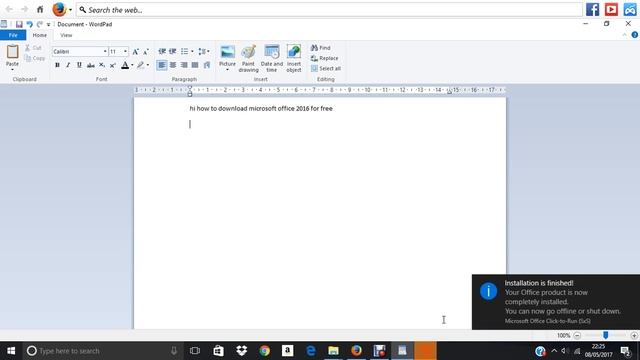Open the Windows Start menu
The image size is (640, 360).
[11, 351]
